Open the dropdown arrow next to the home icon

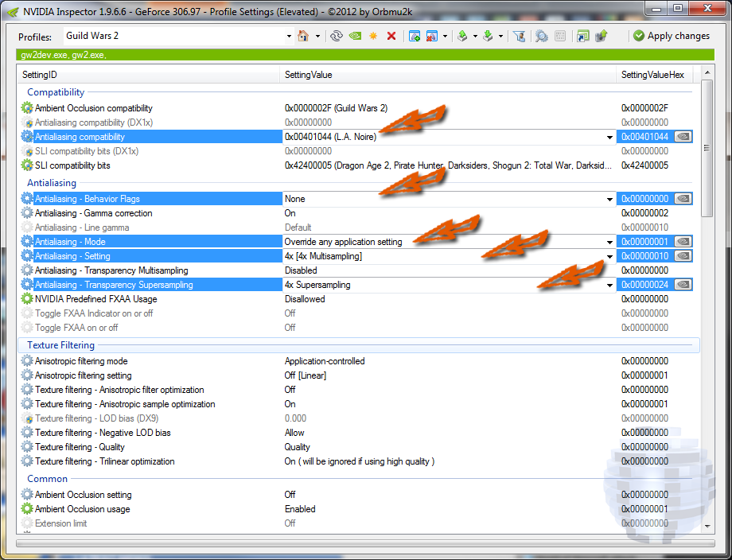317,36
